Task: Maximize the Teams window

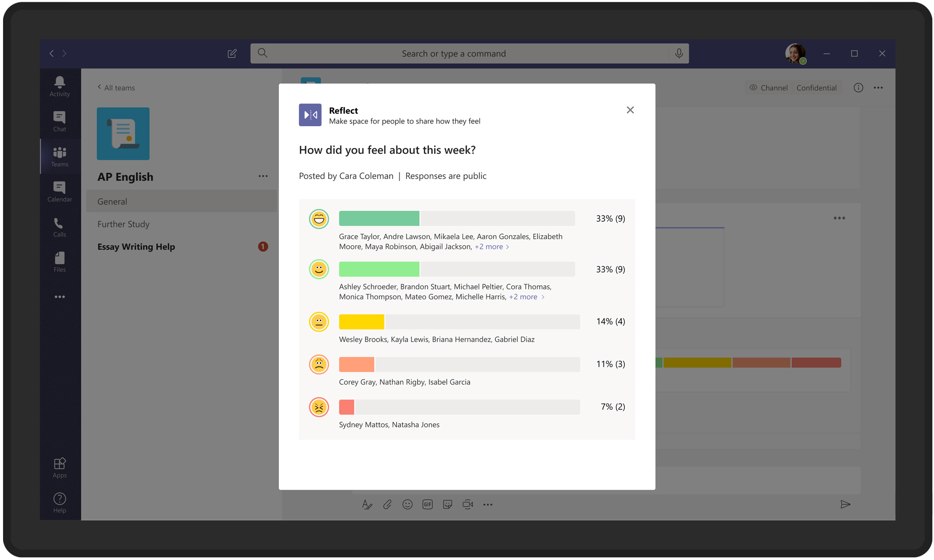Action: [854, 53]
